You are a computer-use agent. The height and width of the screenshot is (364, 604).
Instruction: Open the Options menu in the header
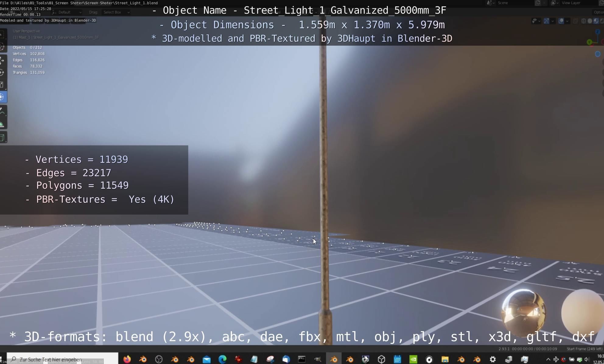tap(599, 12)
